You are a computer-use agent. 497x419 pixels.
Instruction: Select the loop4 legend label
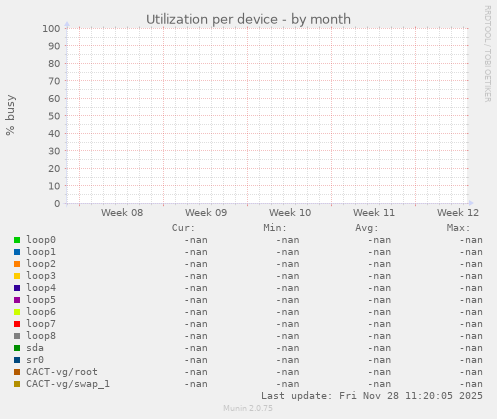click(41, 288)
